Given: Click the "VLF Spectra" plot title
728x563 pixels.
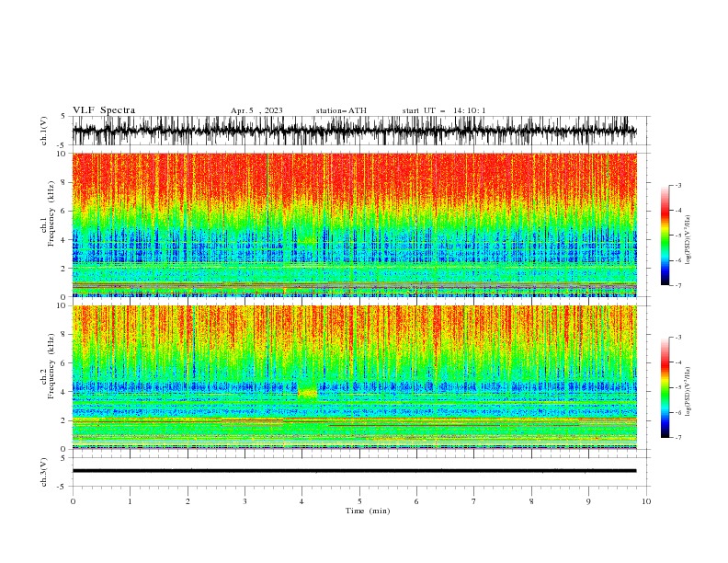Looking at the screenshot, I should pos(104,110).
